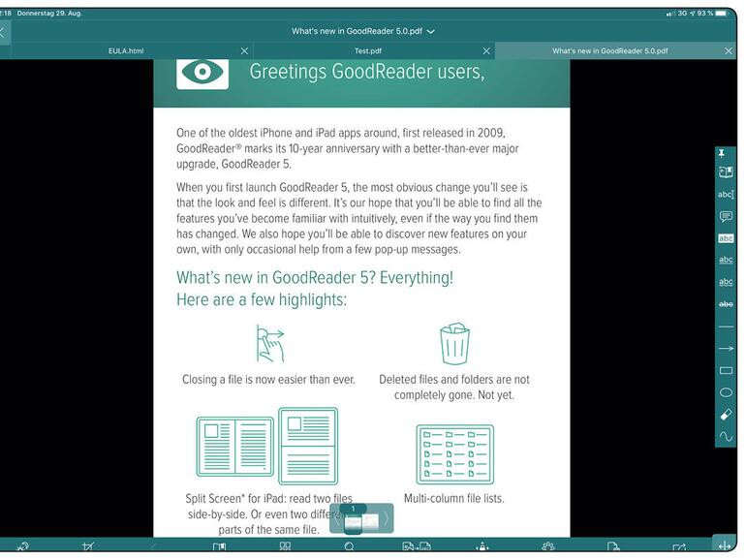The height and width of the screenshot is (560, 746).
Task: Open the file title dropdown in header
Action: pos(363,31)
